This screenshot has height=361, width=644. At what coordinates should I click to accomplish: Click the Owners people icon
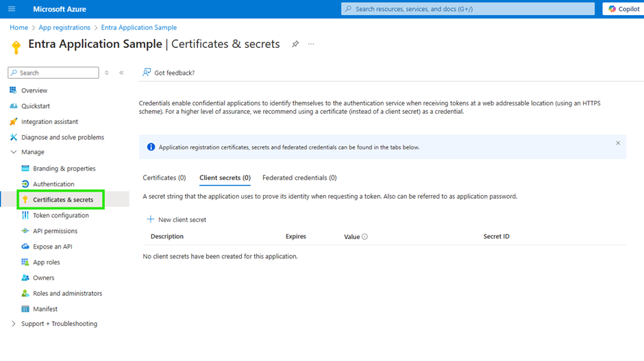click(x=25, y=277)
